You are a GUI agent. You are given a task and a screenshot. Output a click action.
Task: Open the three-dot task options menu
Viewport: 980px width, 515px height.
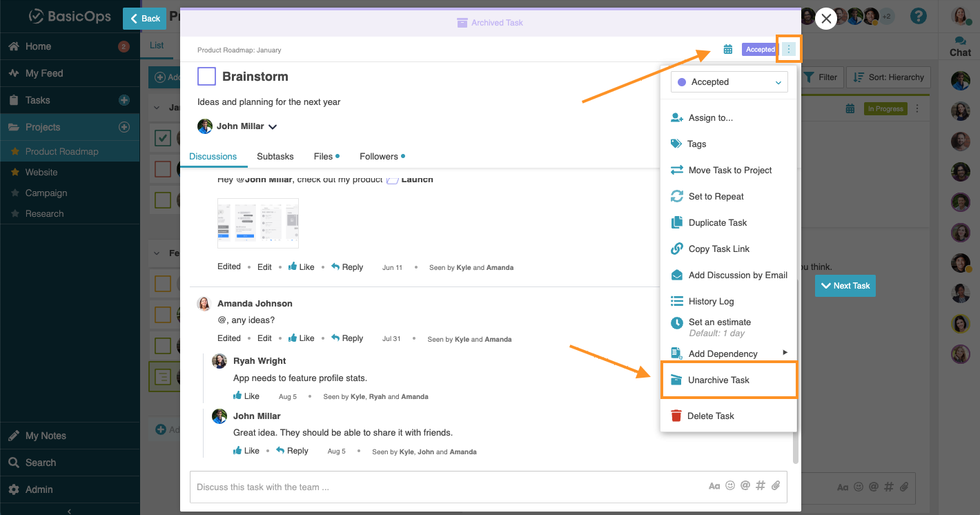click(x=789, y=50)
